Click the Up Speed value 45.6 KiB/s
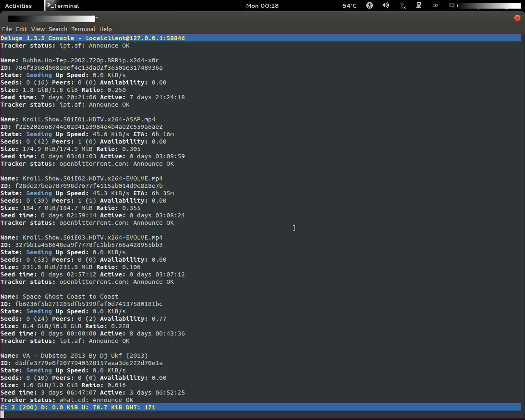This screenshot has height=420, width=525. pyautogui.click(x=111, y=134)
